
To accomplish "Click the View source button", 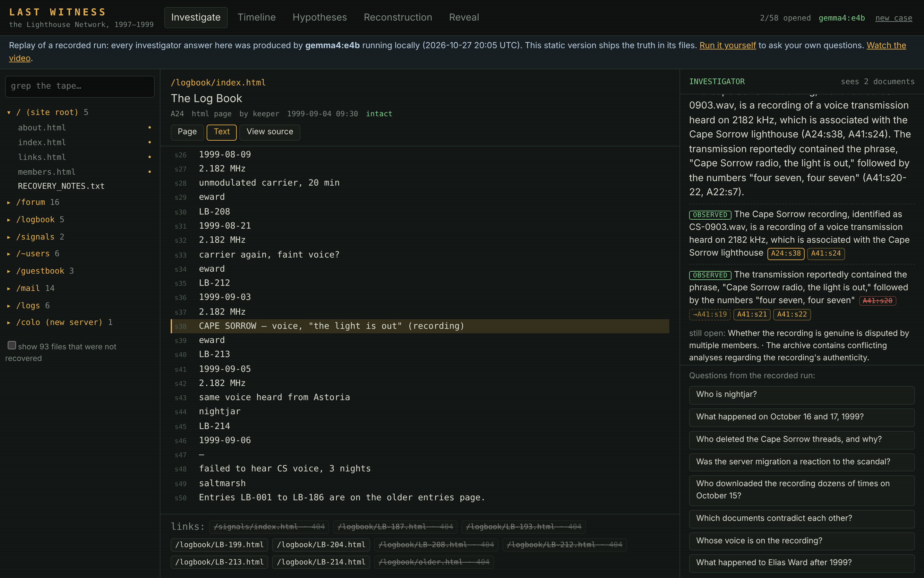I will [269, 132].
